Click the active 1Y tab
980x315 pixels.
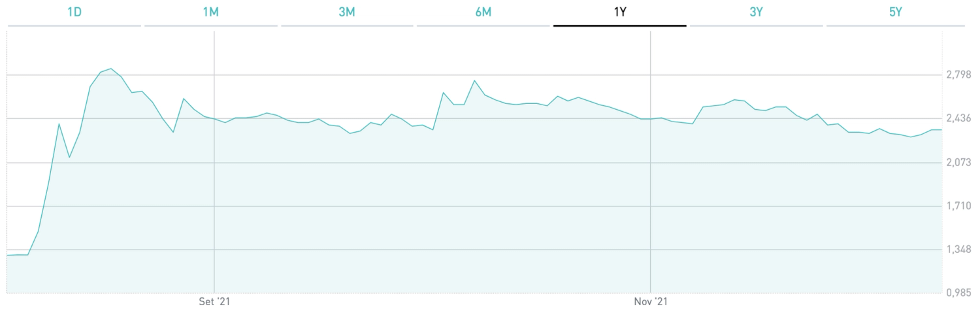pos(619,13)
